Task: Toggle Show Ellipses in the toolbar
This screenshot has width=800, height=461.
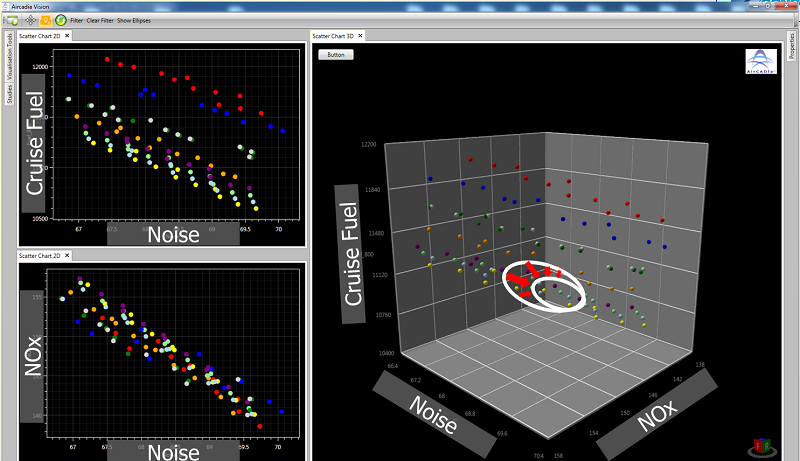Action: [x=133, y=20]
